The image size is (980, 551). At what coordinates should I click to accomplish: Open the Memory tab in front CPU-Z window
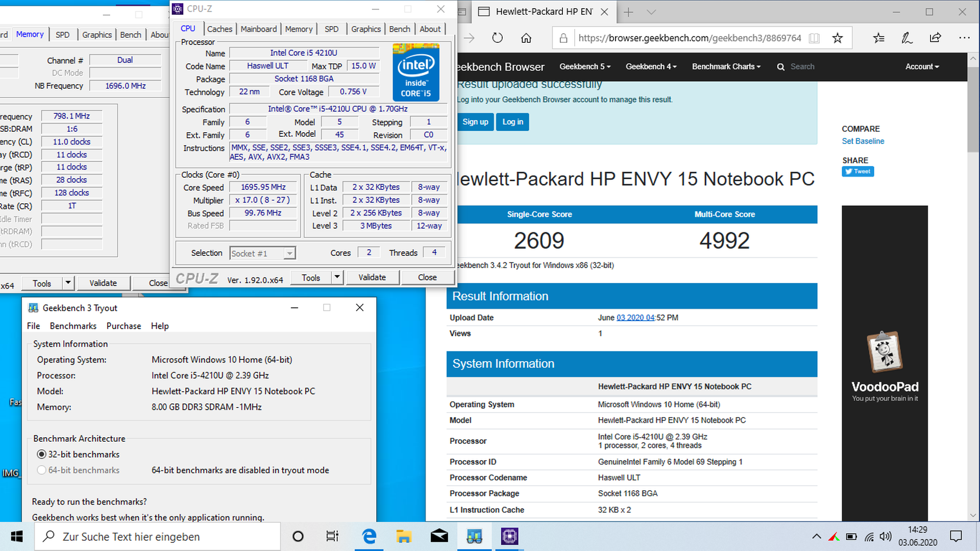point(299,29)
